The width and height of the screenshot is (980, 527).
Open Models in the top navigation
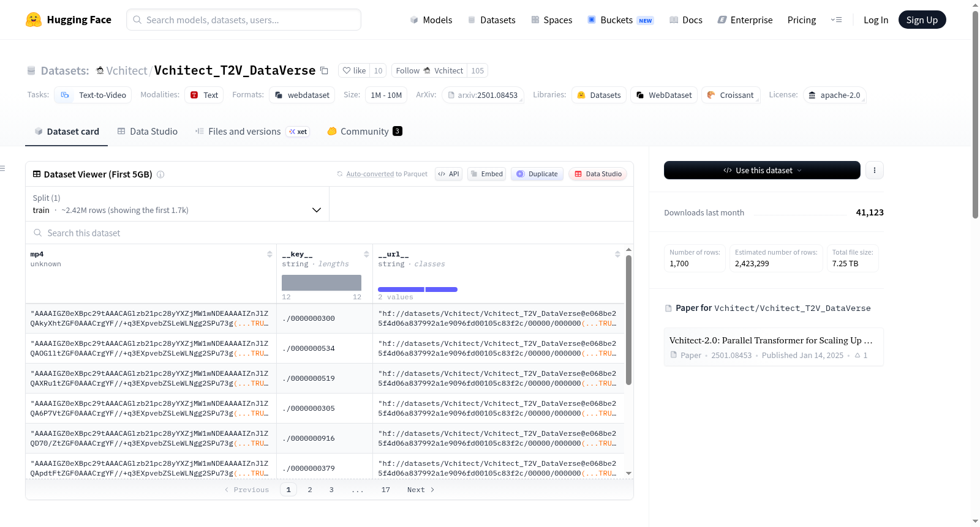pyautogui.click(x=431, y=20)
